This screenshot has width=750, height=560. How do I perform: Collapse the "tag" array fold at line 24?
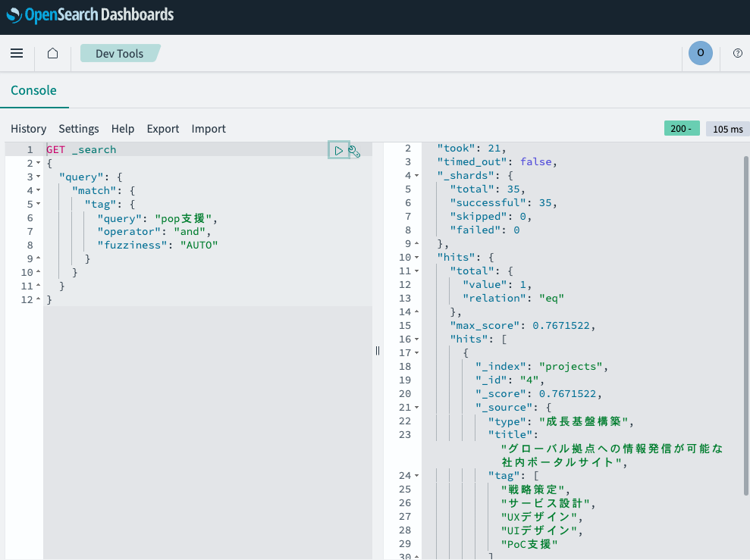coord(416,476)
